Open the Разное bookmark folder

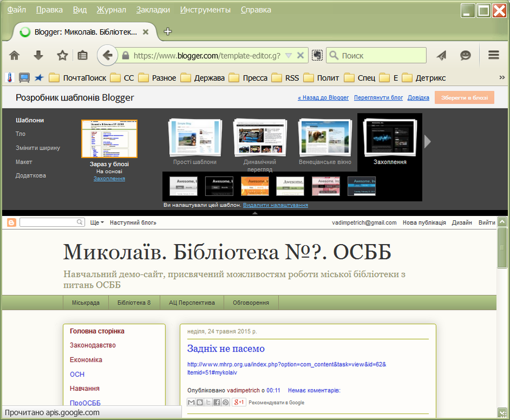tap(157, 78)
